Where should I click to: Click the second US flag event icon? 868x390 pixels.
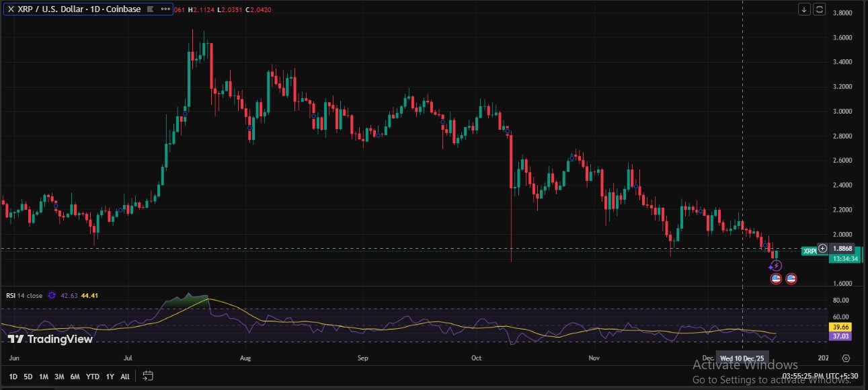791,278
